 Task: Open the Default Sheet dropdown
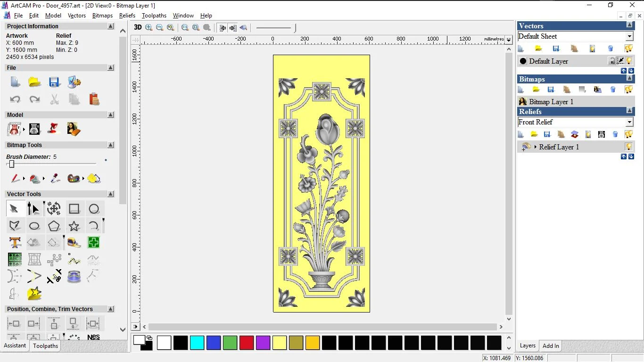point(629,37)
